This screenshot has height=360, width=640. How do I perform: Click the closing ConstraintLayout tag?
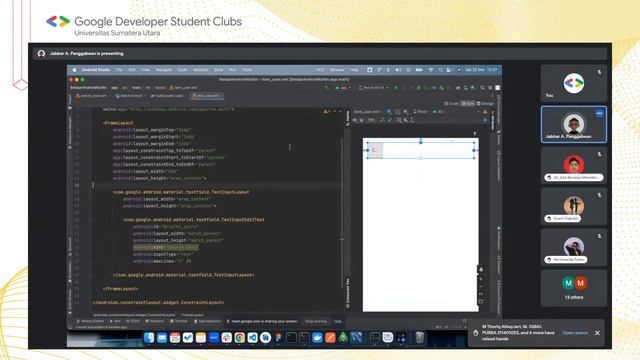coord(158,302)
